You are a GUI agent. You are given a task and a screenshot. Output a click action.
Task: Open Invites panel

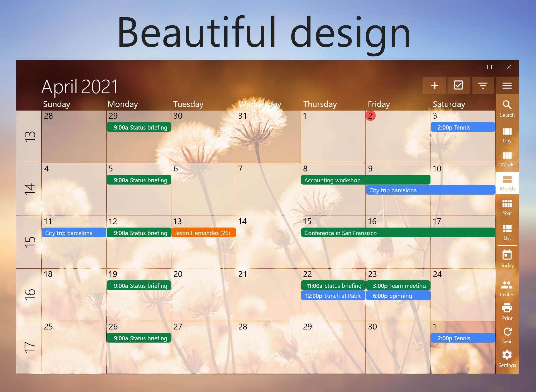click(x=507, y=288)
